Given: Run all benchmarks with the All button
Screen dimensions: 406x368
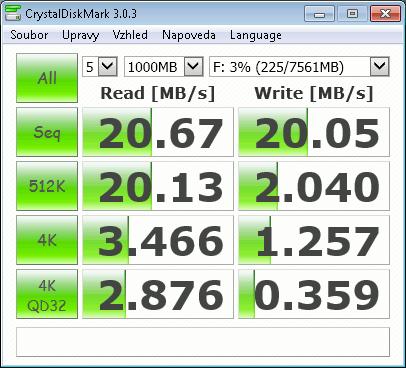Looking at the screenshot, I should point(47,78).
